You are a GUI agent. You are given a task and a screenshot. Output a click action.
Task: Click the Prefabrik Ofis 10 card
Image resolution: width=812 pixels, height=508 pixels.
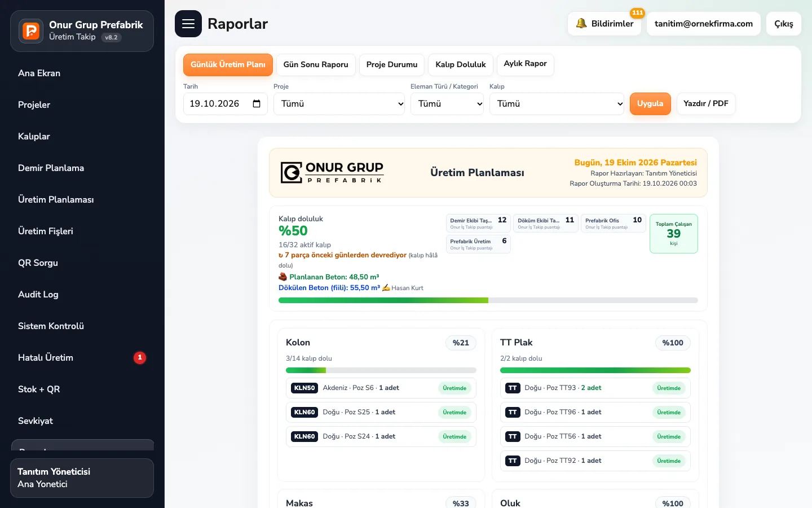[614, 224]
